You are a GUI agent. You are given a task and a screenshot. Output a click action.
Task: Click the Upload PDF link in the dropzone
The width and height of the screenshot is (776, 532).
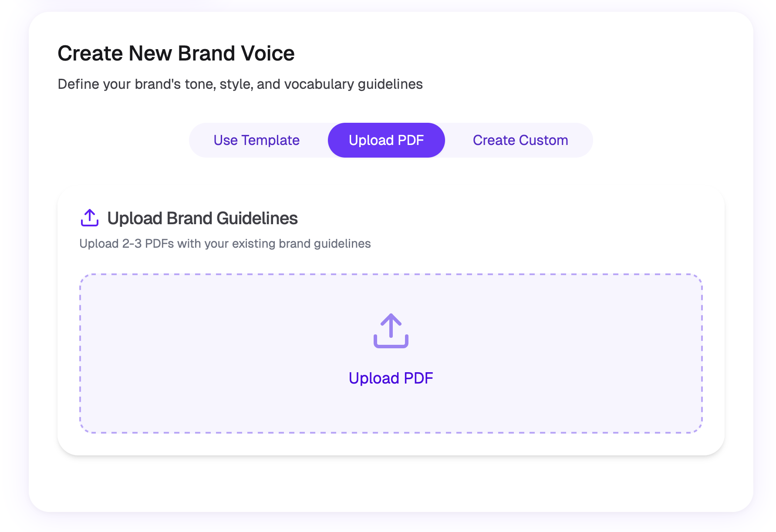(391, 378)
